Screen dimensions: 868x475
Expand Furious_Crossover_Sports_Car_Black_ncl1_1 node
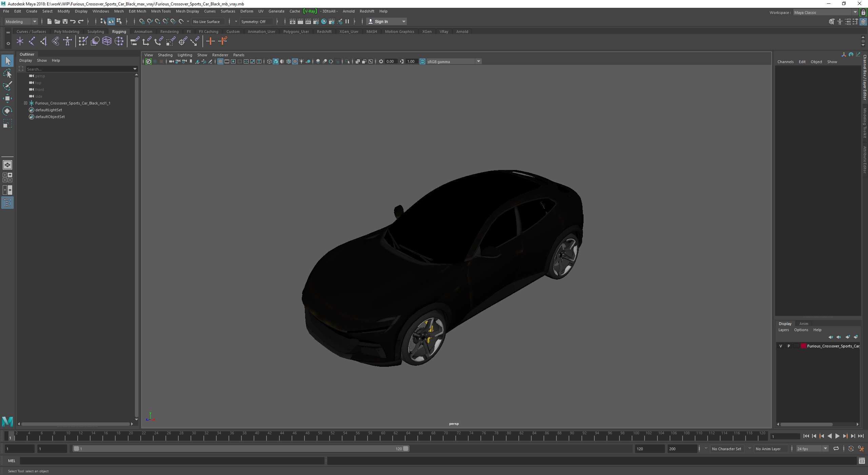[25, 103]
